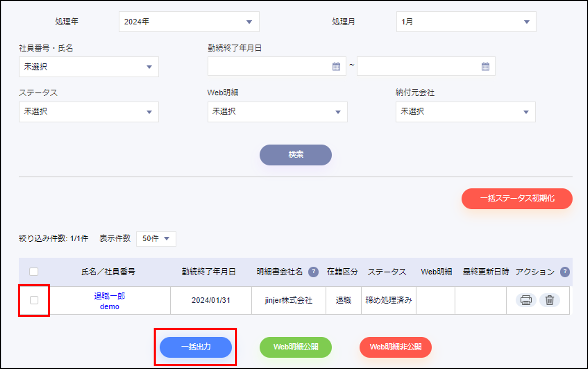Screen dimensions: 588x369
Task: Click the ステータス column header in table
Action: click(387, 272)
